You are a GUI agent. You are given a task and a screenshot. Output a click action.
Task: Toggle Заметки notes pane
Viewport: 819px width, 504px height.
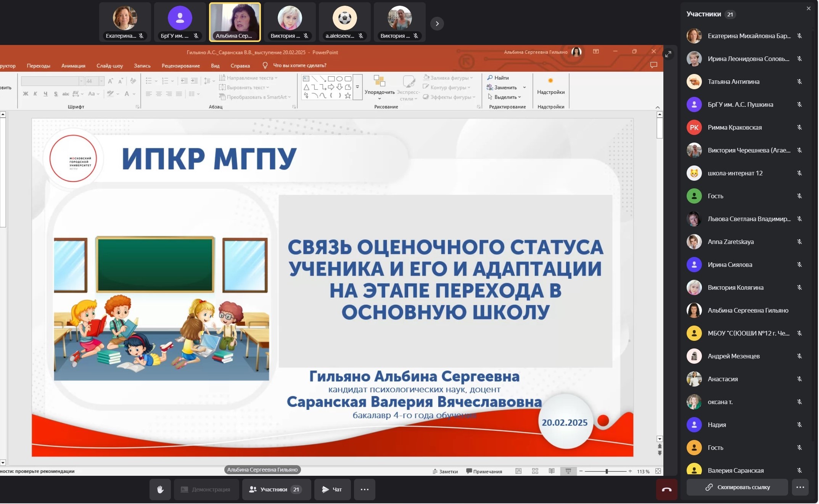(445, 472)
